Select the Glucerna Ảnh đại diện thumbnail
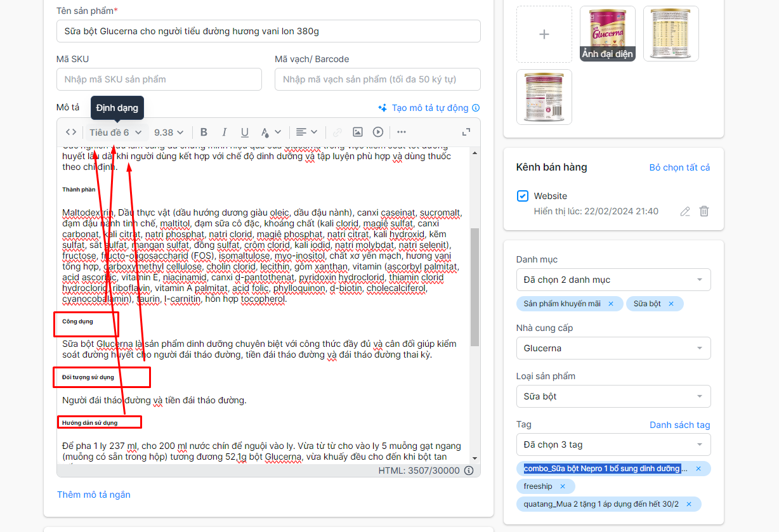This screenshot has height=532, width=779. 608,34
